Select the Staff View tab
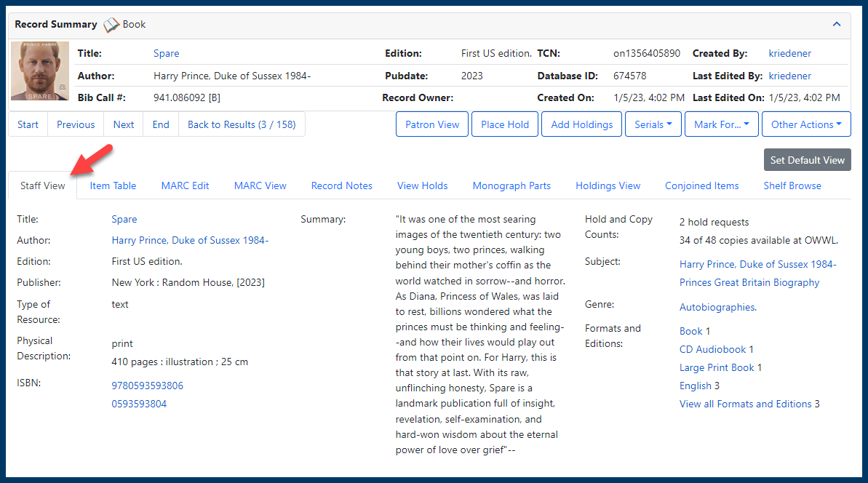This screenshot has height=483, width=868. pos(43,186)
